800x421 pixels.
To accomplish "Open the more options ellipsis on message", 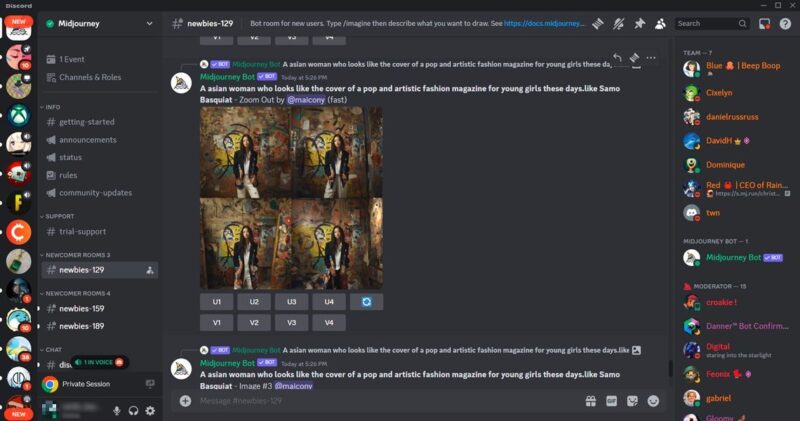I will (651, 58).
